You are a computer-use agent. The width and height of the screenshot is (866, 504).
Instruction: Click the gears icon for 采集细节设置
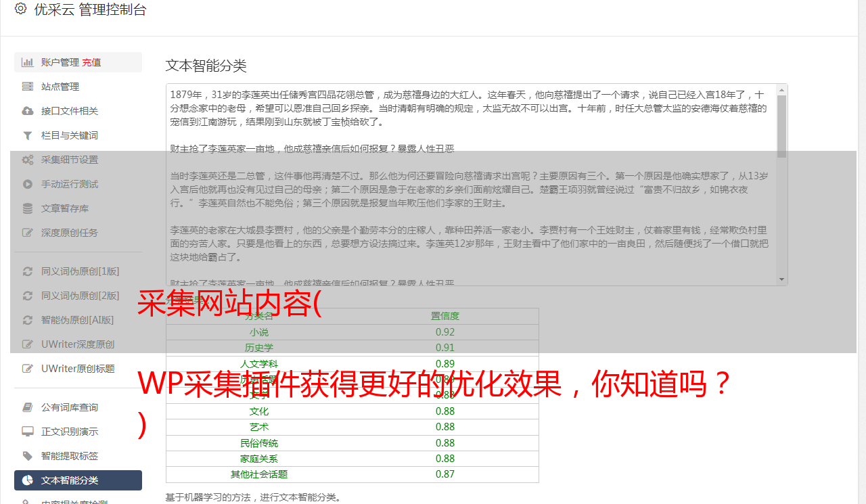pyautogui.click(x=28, y=160)
